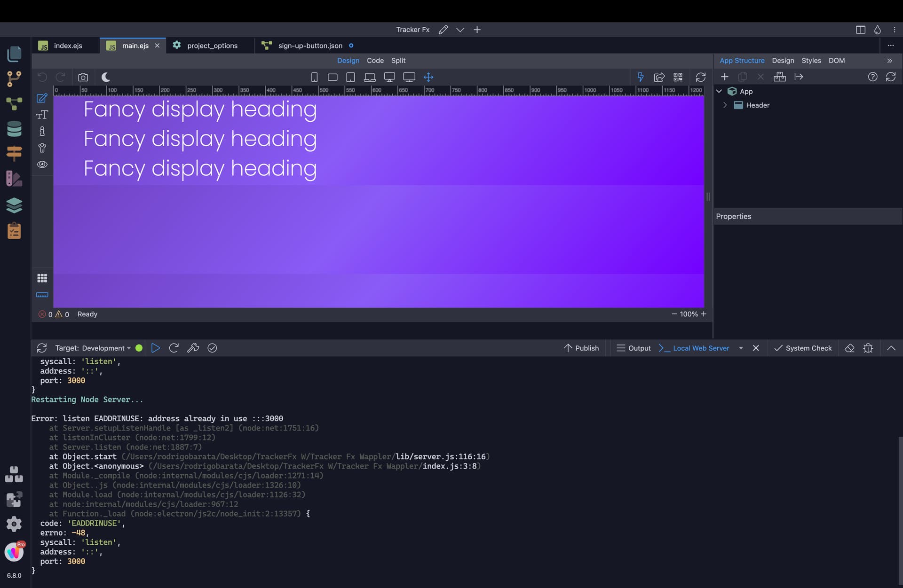903x588 pixels.
Task: Open the project_options tab
Action: click(212, 46)
